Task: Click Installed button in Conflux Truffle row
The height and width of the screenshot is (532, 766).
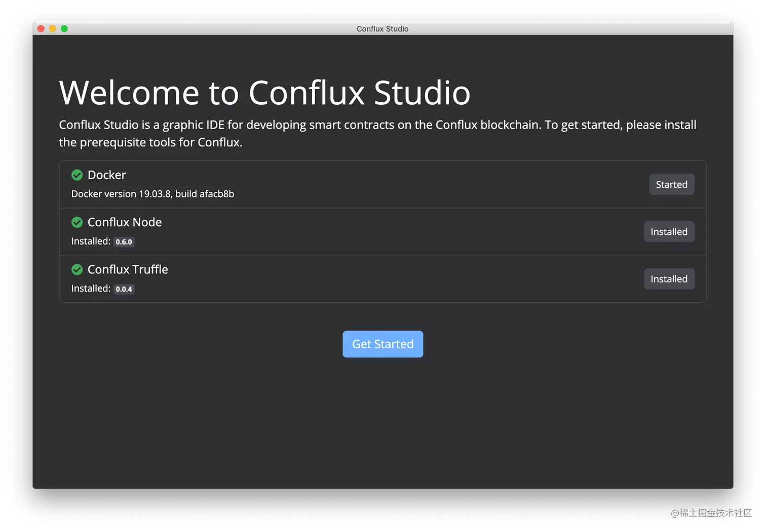Action: (669, 279)
